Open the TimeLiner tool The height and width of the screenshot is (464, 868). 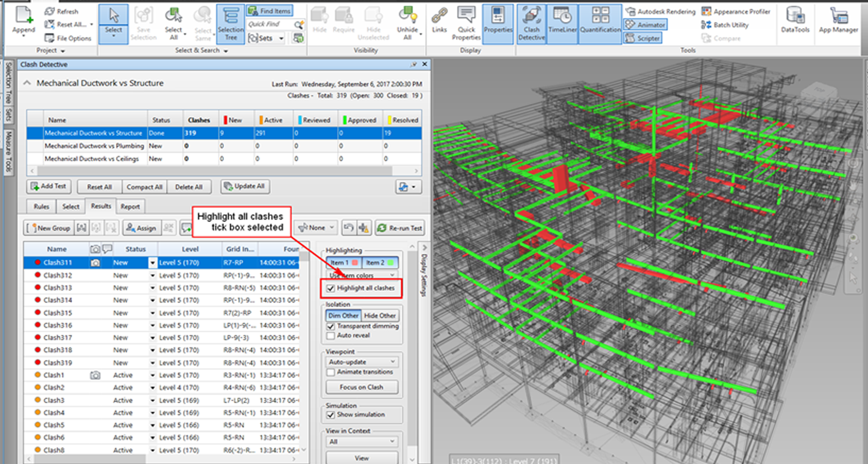coord(562,23)
